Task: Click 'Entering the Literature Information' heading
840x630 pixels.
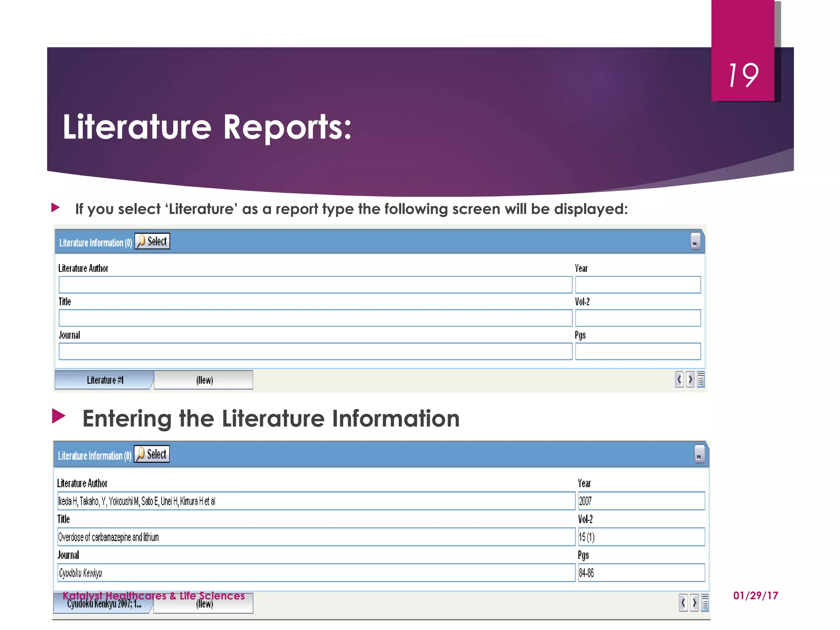Action: pos(271,418)
